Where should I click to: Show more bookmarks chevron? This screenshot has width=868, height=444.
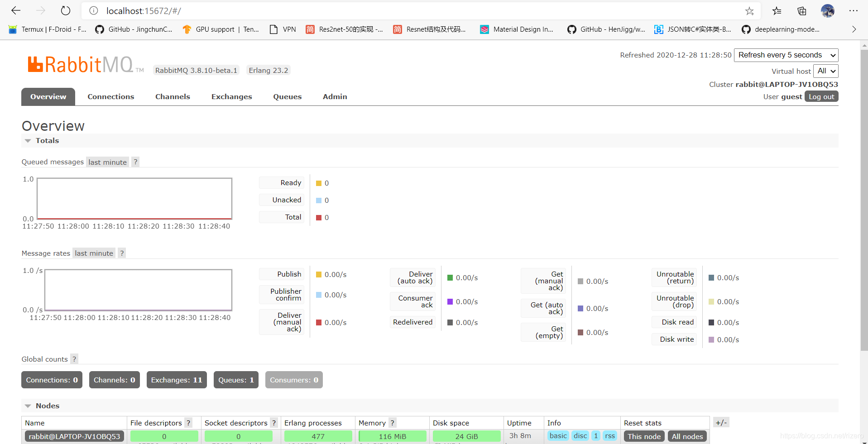pyautogui.click(x=854, y=29)
